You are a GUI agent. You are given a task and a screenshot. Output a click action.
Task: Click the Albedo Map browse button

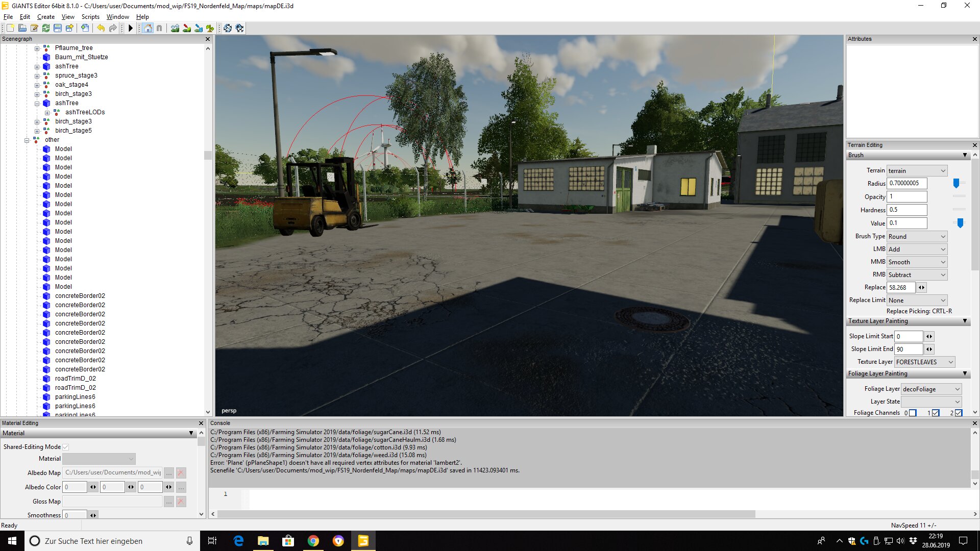169,473
